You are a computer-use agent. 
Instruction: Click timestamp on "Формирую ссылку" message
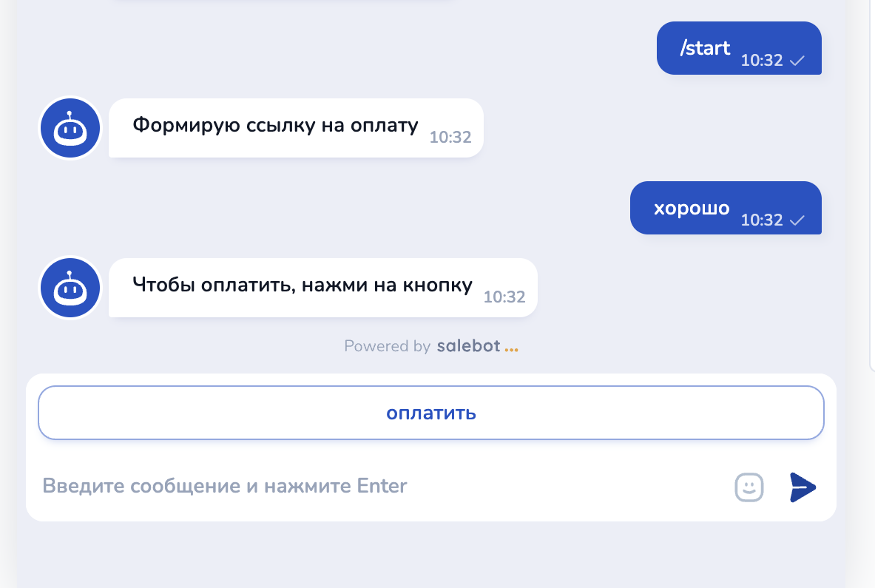tap(450, 137)
